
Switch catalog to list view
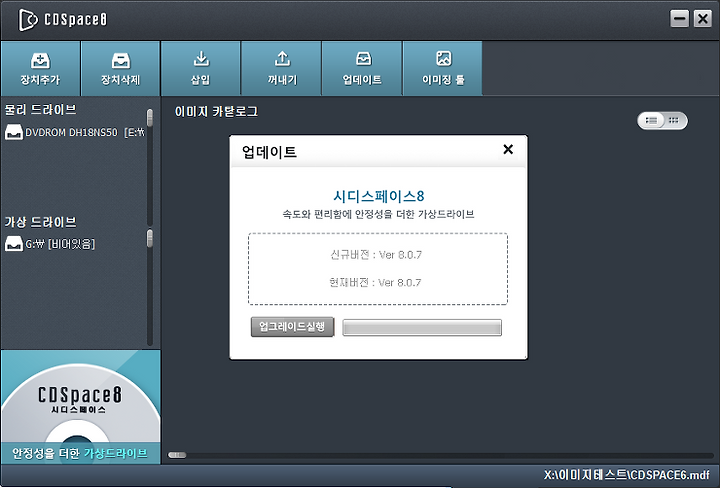coord(651,121)
